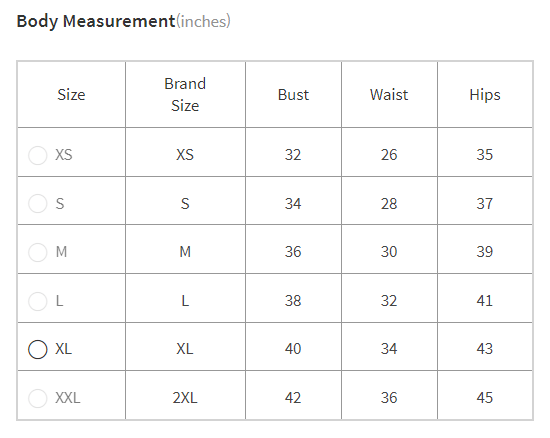Screen dimensions: 550x438
Task: Pick the L size radio button
Action: point(38,301)
